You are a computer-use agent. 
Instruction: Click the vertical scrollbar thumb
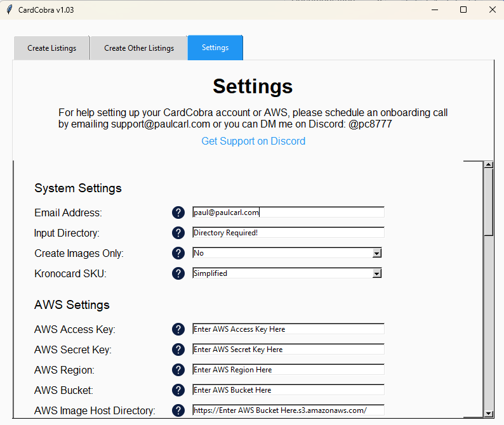[x=489, y=202]
